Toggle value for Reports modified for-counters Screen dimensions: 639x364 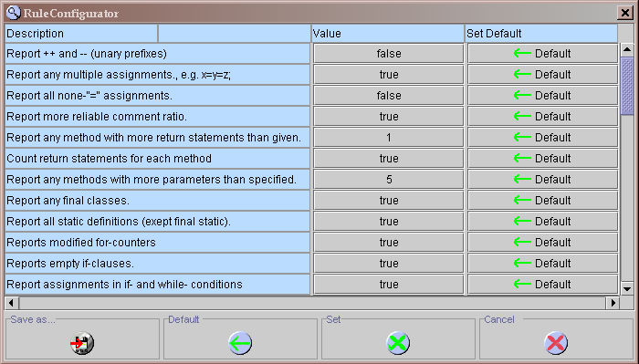pyautogui.click(x=389, y=243)
